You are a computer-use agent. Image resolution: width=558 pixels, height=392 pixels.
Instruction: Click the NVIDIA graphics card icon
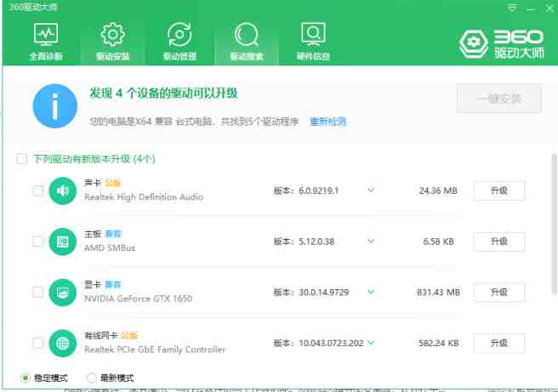[x=63, y=293]
